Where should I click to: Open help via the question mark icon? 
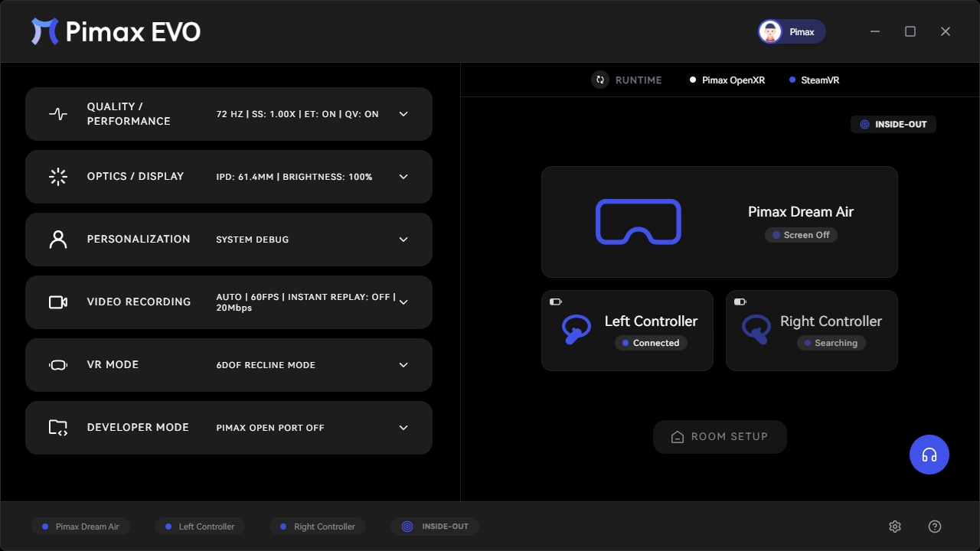coord(935,527)
